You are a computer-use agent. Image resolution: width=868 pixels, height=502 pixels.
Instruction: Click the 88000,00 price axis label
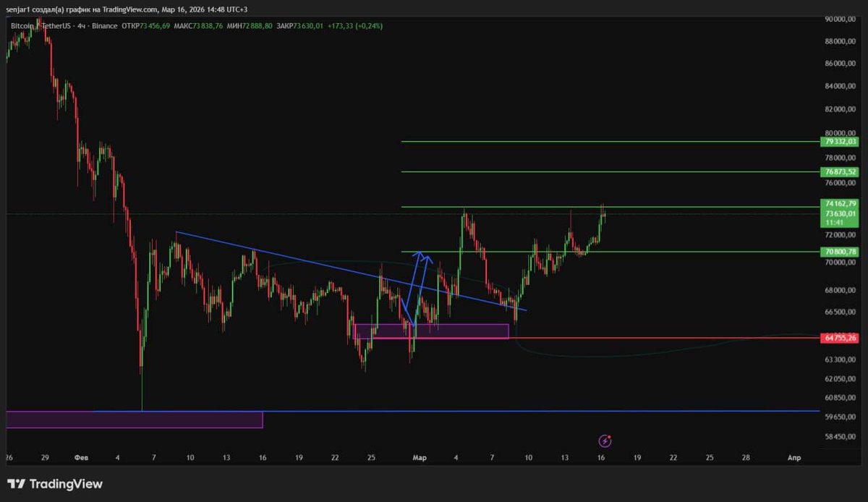coord(841,41)
